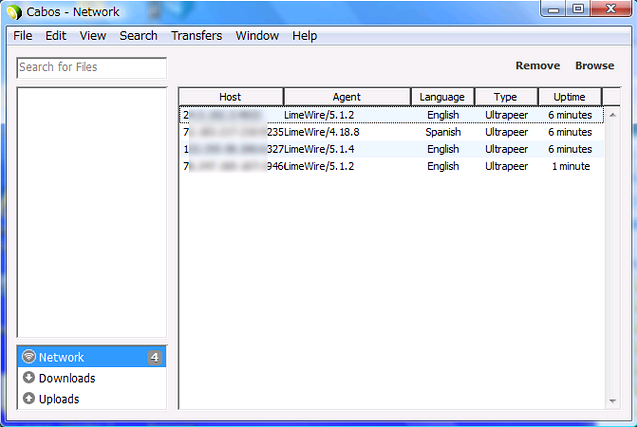Select the Uploads sidebar item
Image resolution: width=637 pixels, height=427 pixels.
[92, 399]
